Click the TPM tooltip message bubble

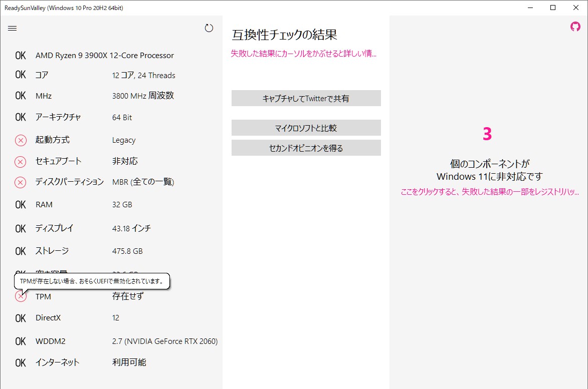point(92,281)
